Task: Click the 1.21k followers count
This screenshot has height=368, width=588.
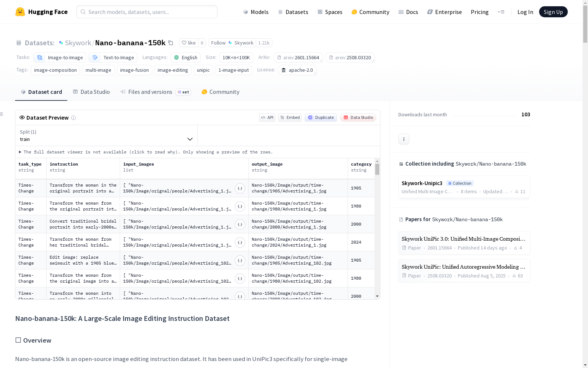Action: pos(264,43)
